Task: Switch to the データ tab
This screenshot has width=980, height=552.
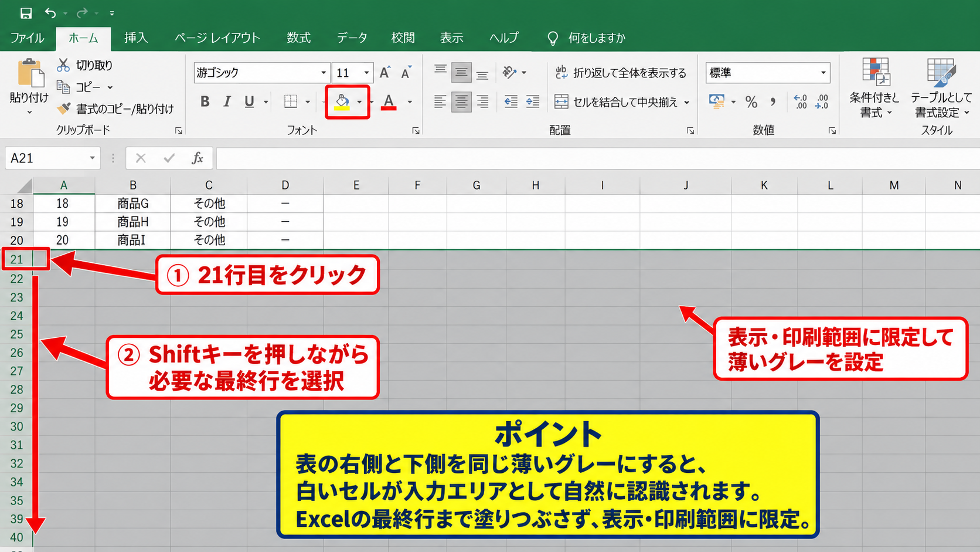Action: click(x=352, y=38)
